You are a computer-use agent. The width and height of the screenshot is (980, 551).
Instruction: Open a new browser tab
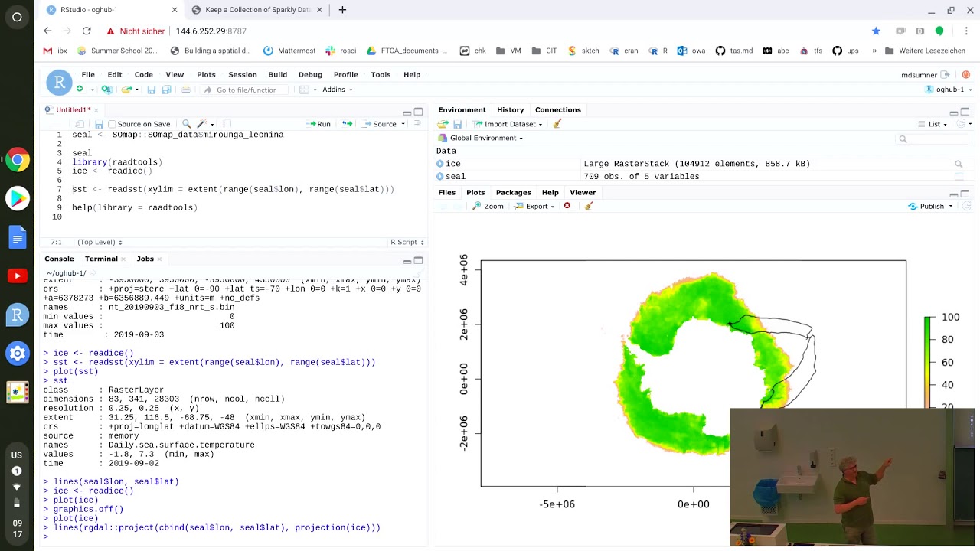(342, 10)
